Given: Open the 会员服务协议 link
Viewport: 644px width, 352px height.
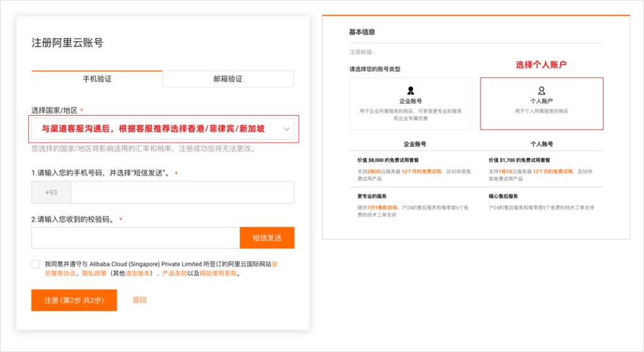Looking at the screenshot, I should (60, 273).
